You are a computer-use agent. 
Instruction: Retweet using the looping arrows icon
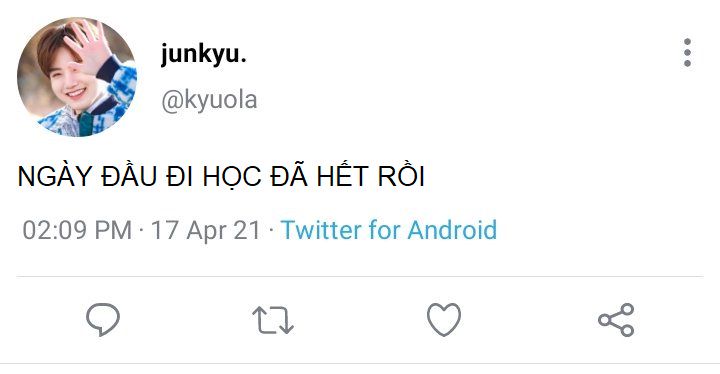(273, 320)
